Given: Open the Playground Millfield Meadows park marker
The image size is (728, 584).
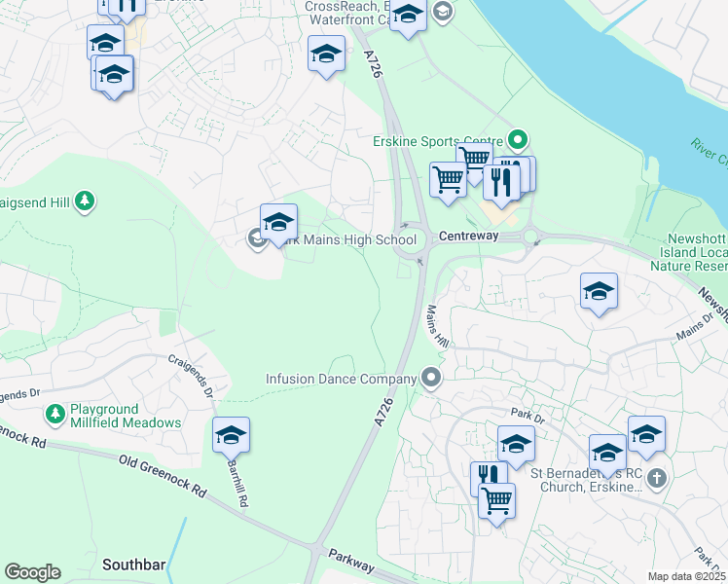Looking at the screenshot, I should (x=55, y=415).
